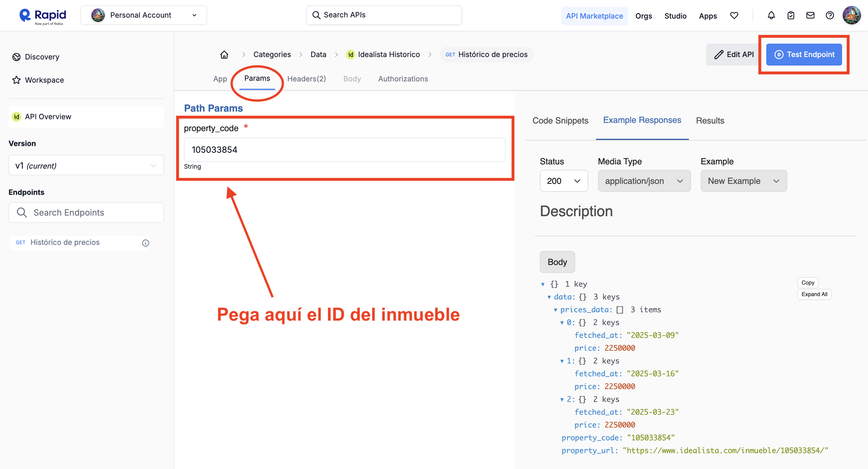Open Workspace in sidebar
This screenshot has width=868, height=469.
44,80
